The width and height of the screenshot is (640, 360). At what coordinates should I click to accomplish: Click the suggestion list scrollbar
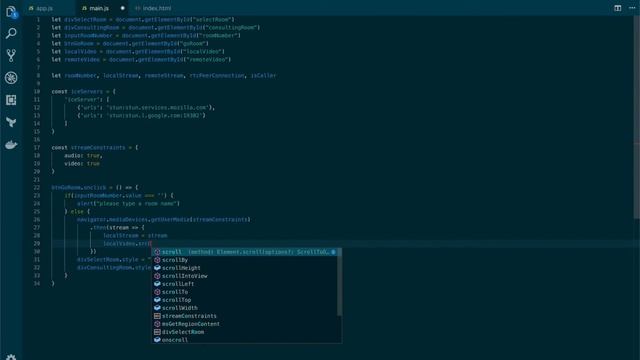click(x=340, y=282)
